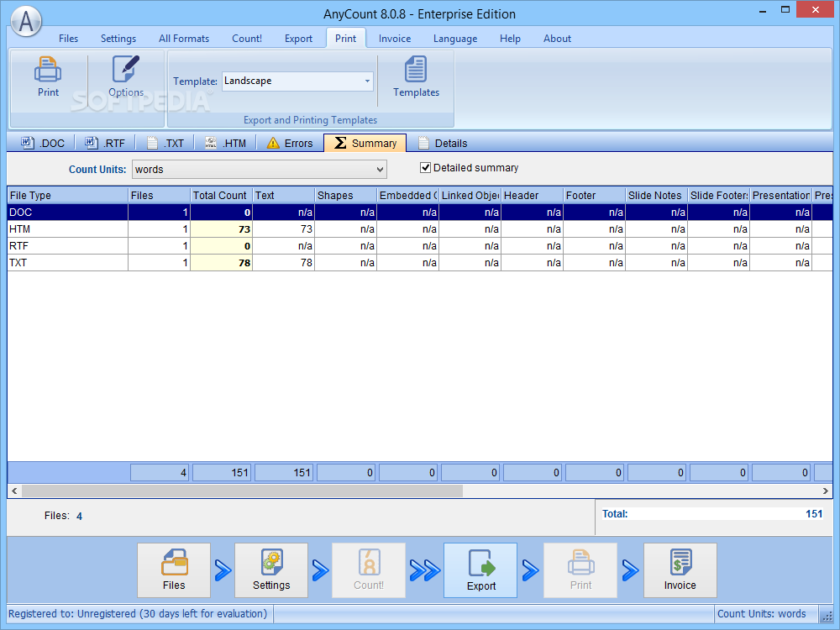Click the Total value 151 field
Screen dimensions: 840x630
tap(713, 514)
